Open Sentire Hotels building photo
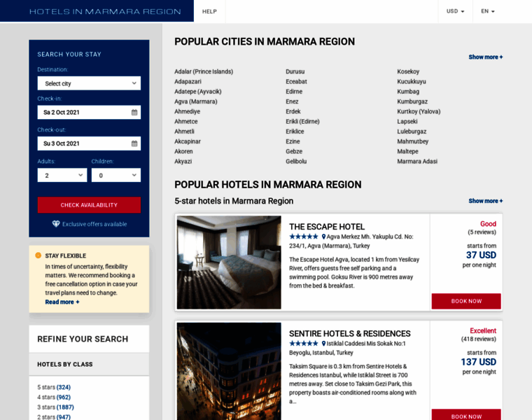 [229, 371]
